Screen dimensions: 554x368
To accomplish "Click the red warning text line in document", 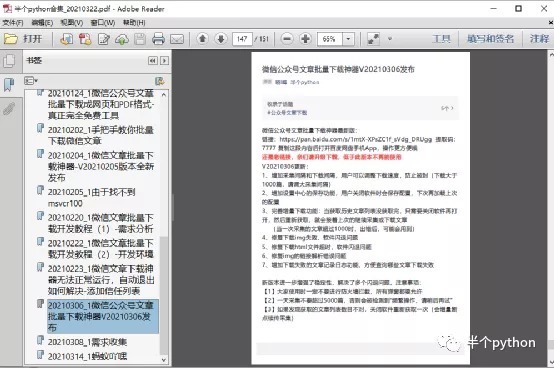I will pyautogui.click(x=332, y=157).
